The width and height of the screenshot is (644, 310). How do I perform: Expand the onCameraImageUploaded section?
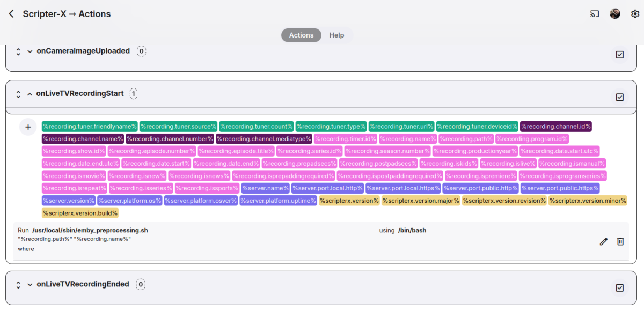coord(30,50)
